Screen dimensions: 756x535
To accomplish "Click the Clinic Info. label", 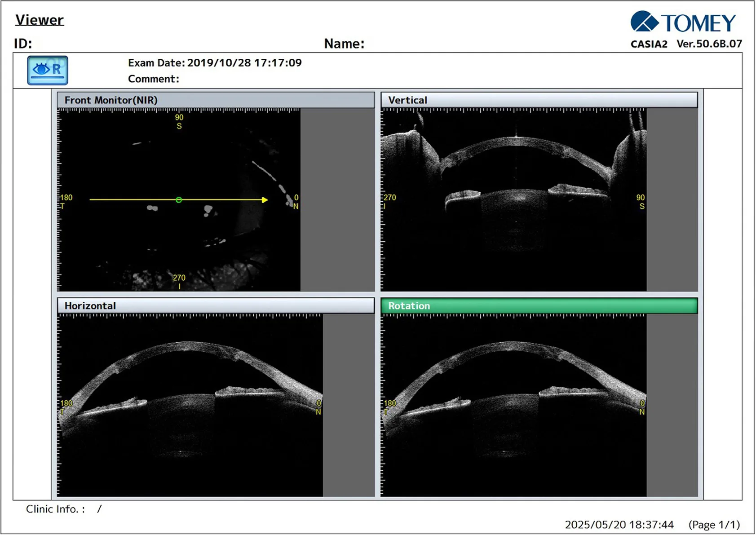I will [55, 509].
